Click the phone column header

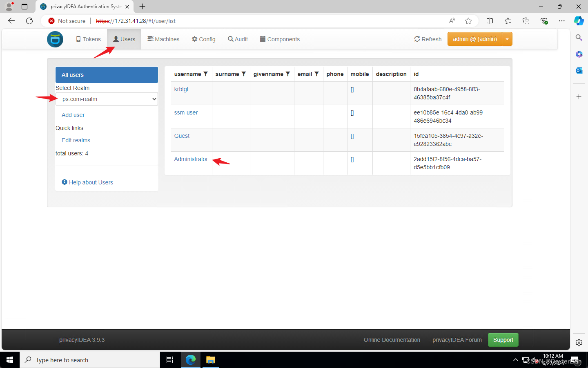click(x=335, y=74)
